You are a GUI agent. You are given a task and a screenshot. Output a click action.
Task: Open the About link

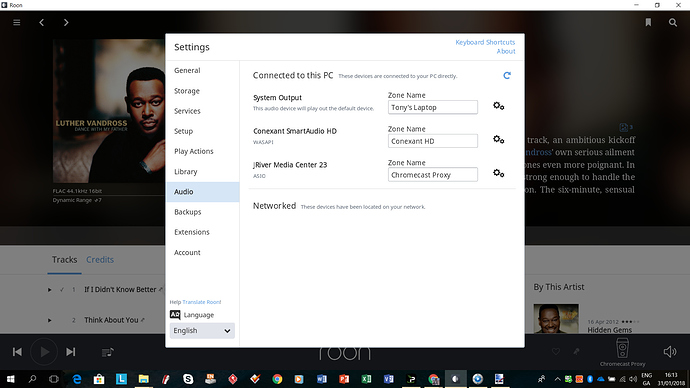pyautogui.click(x=506, y=51)
